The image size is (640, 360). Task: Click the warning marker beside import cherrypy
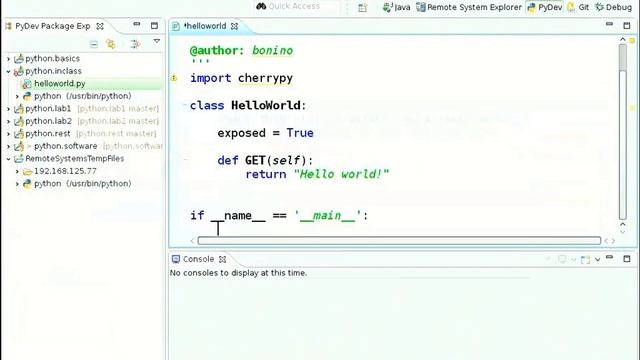pyautogui.click(x=174, y=78)
